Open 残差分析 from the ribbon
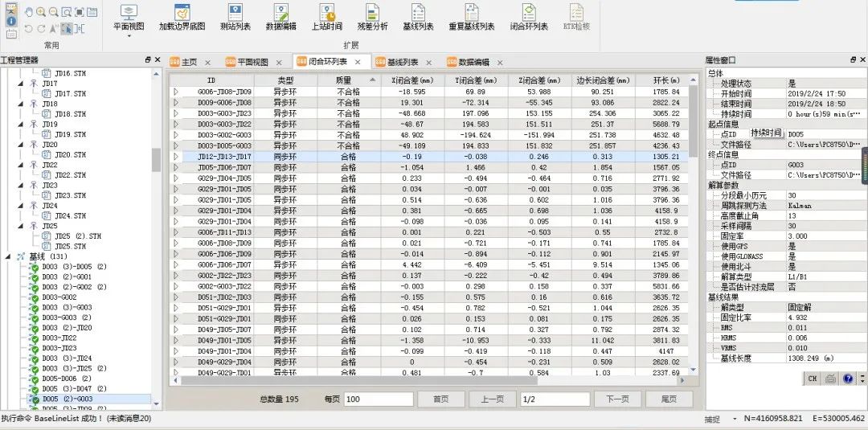The image size is (868, 430). [372, 14]
